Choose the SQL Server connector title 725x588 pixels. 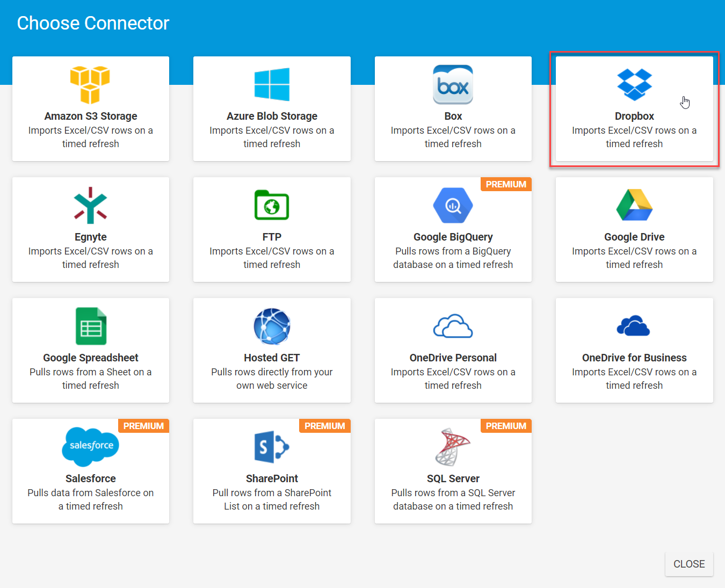pyautogui.click(x=453, y=478)
